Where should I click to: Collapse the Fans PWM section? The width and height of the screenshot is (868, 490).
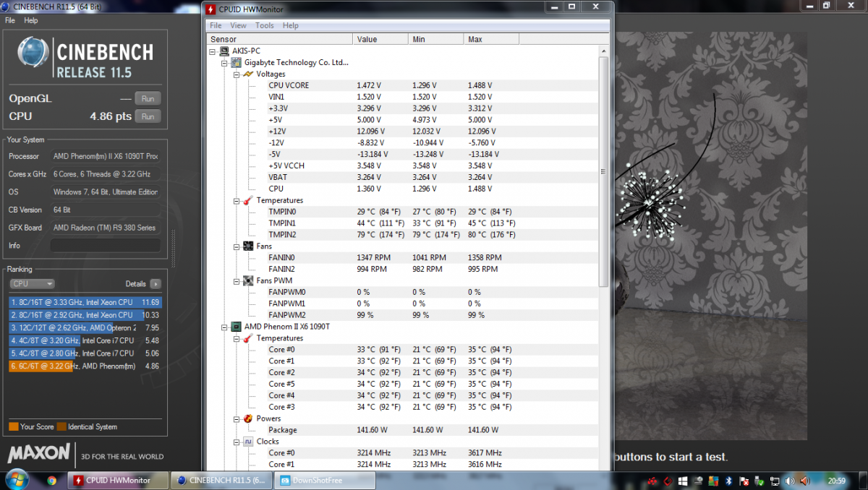[x=237, y=280]
